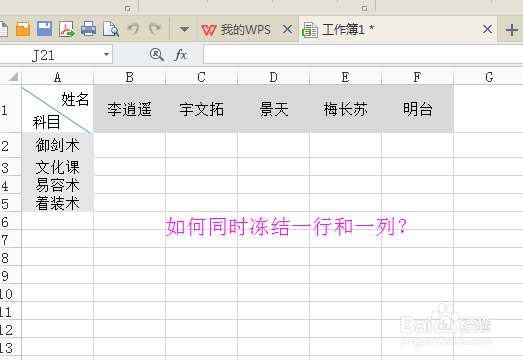Image resolution: width=523 pixels, height=360 pixels.
Task: Undo the last action
Action: tap(133, 29)
